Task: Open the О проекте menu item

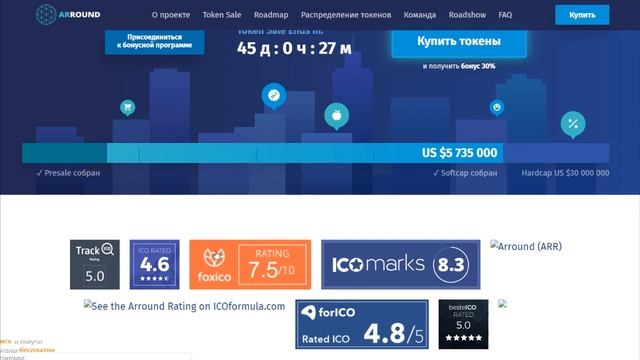Action: point(171,15)
